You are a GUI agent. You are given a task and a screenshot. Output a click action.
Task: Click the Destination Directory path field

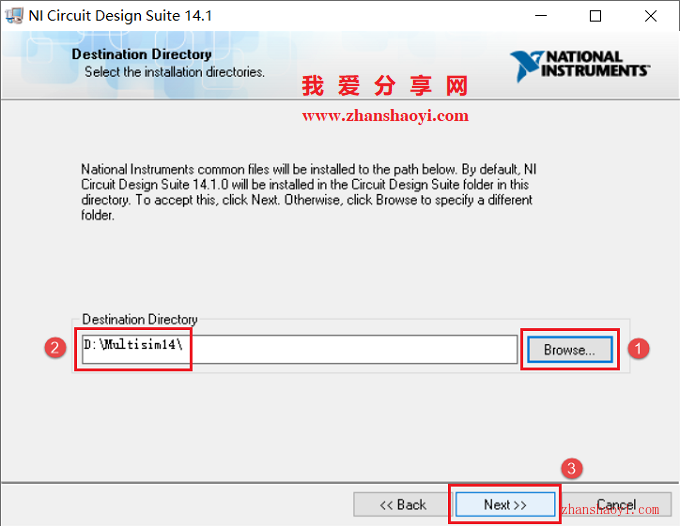pos(300,349)
